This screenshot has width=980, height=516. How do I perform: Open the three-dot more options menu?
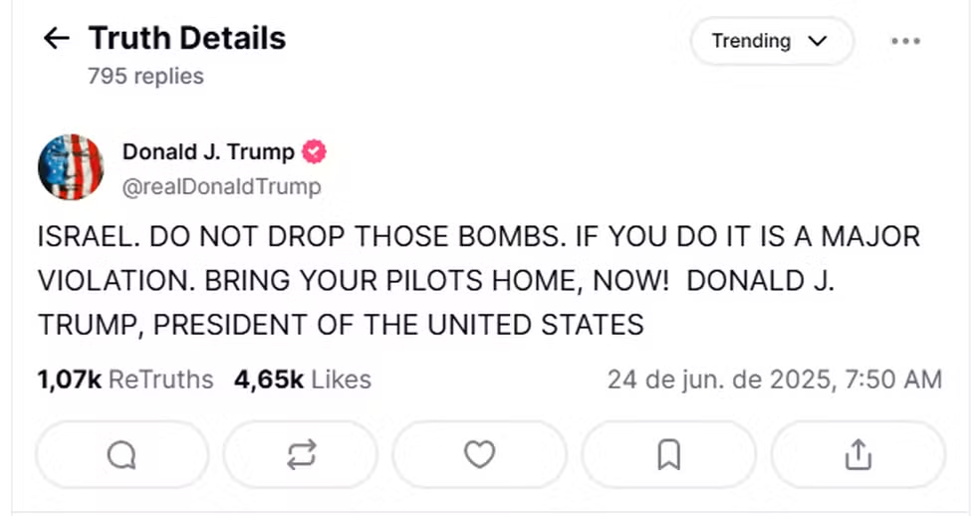(x=905, y=41)
